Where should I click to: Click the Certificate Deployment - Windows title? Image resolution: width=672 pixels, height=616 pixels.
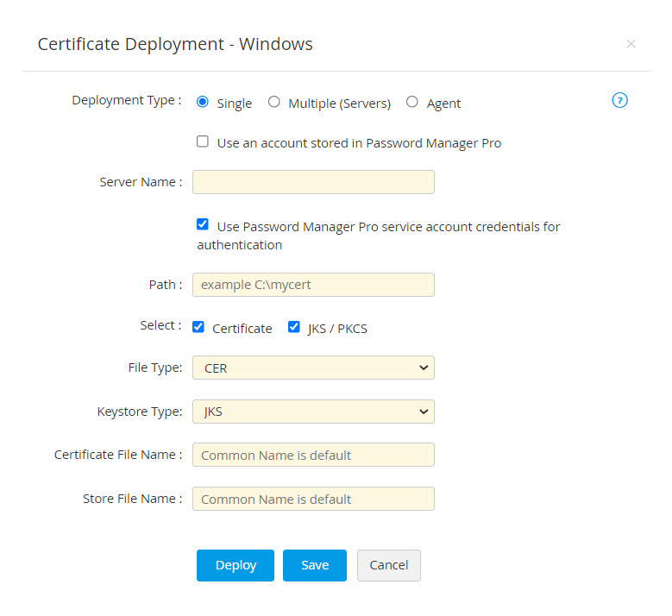point(175,44)
